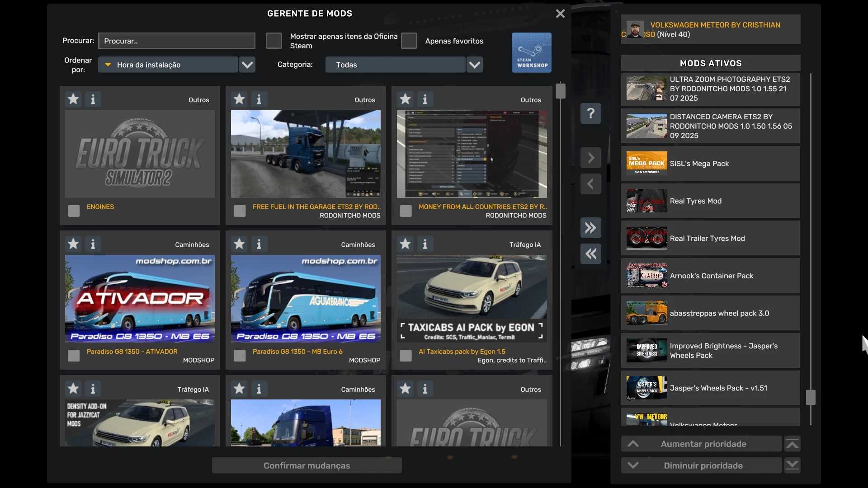Viewport: 868px width, 488px height.
Task: Check the Paradiso G8 1350 - ATIVADOR mod box
Action: point(74,356)
